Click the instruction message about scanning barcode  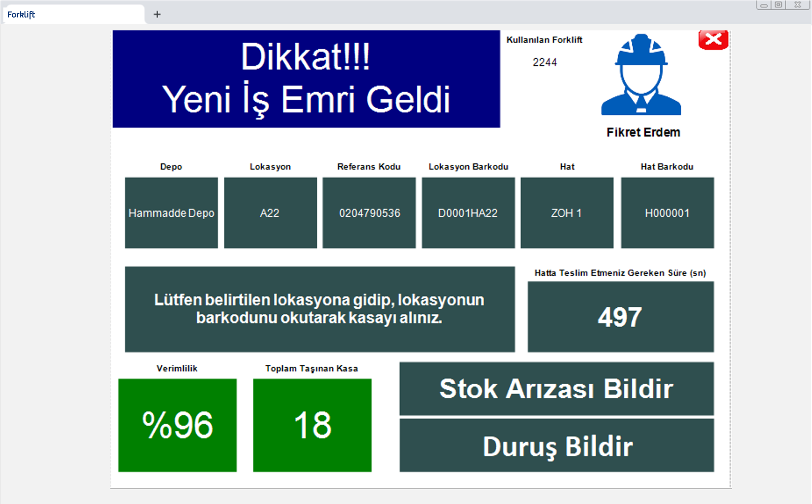point(319,309)
